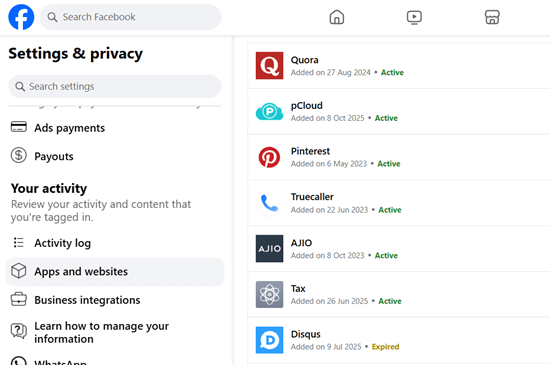The width and height of the screenshot is (550, 365).
Task: Open Payouts settings
Action: (115, 156)
